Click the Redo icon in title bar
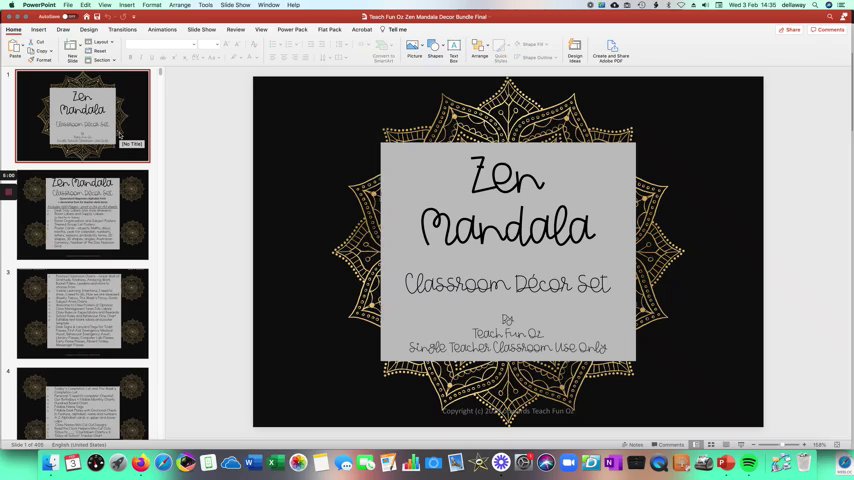 [x=123, y=17]
